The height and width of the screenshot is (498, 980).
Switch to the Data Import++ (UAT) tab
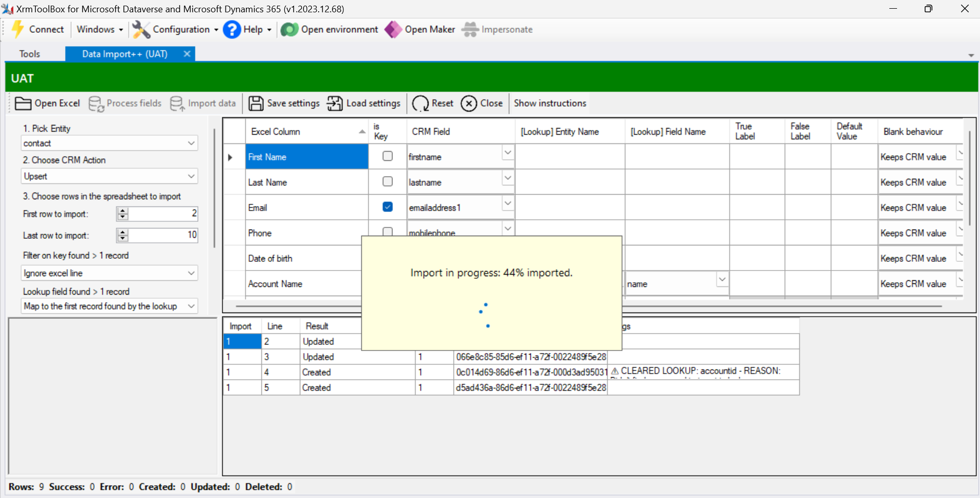click(x=124, y=53)
